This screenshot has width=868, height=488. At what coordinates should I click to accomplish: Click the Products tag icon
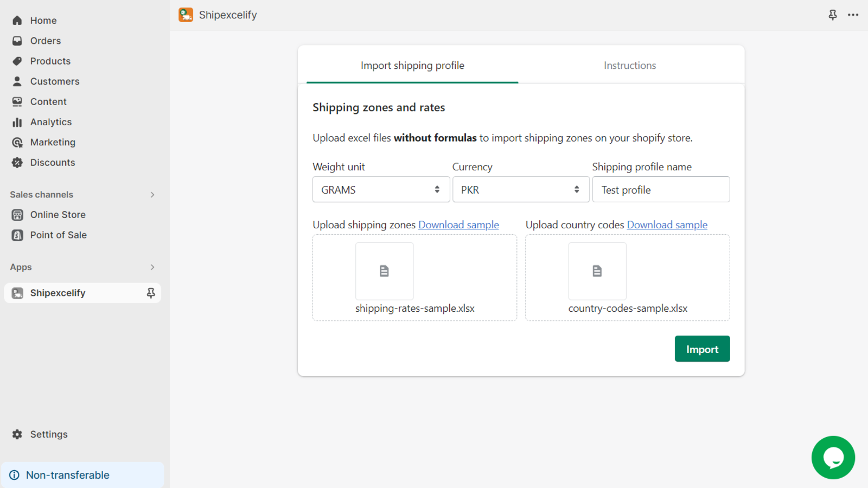pyautogui.click(x=17, y=61)
